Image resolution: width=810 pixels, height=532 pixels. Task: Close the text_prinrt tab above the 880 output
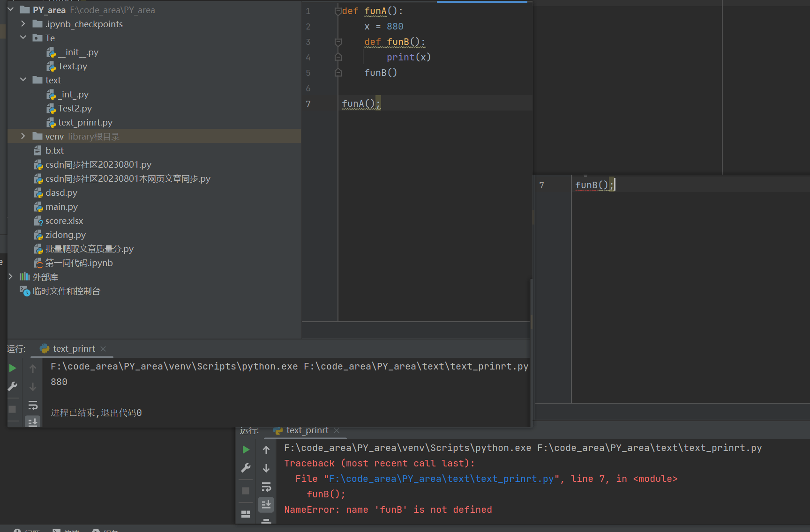pos(103,349)
